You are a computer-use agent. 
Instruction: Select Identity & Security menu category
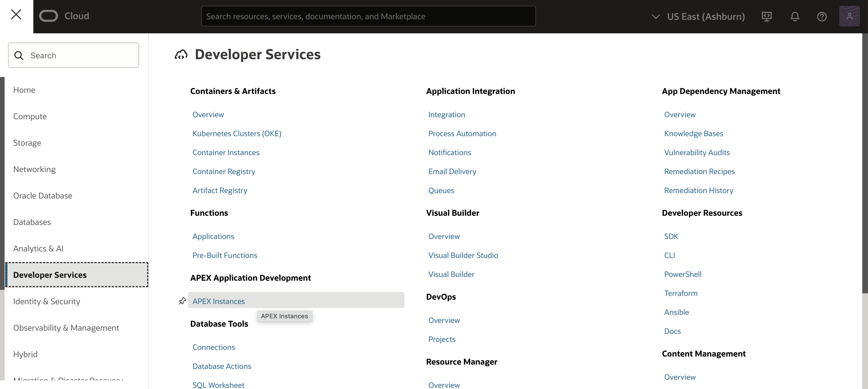47,301
